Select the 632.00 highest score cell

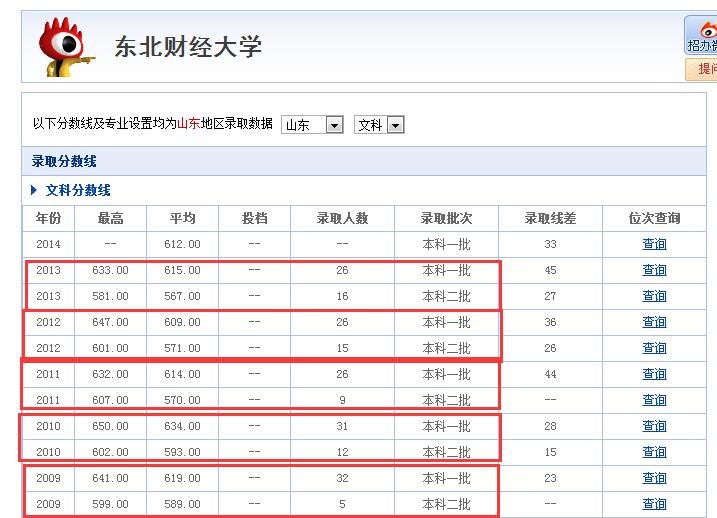110,374
